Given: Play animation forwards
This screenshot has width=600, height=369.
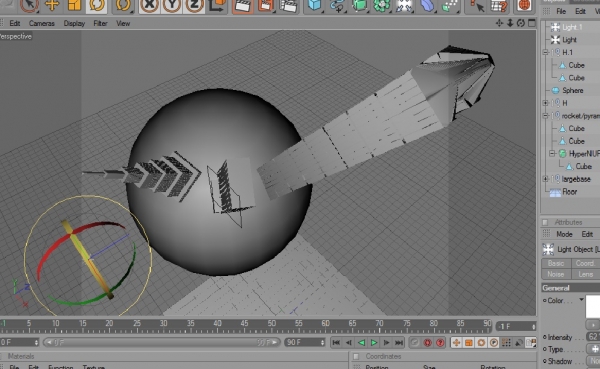Looking at the screenshot, I should pos(374,343).
